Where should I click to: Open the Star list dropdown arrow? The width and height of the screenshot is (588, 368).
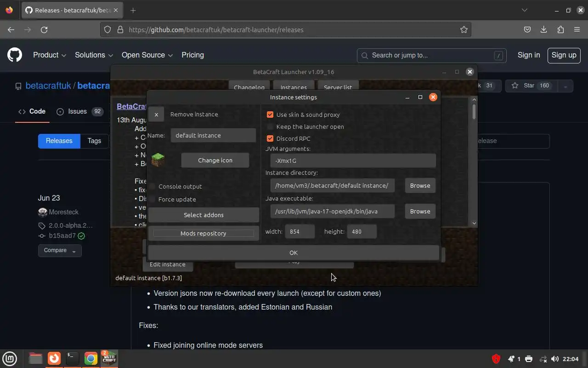(x=565, y=86)
